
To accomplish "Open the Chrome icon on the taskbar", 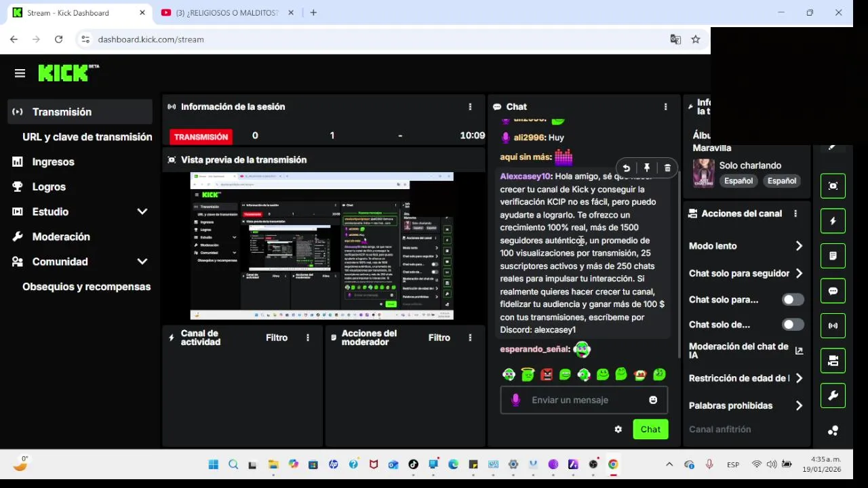I will (613, 464).
